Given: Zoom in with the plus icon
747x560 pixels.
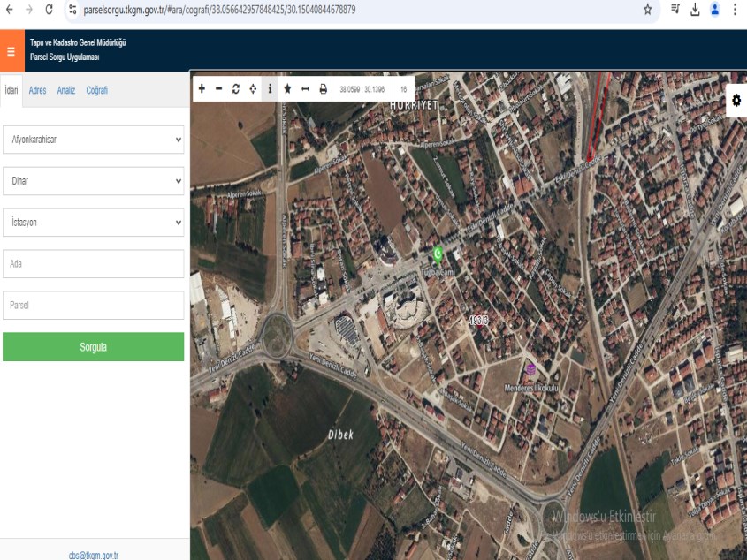Looking at the screenshot, I should coord(202,89).
